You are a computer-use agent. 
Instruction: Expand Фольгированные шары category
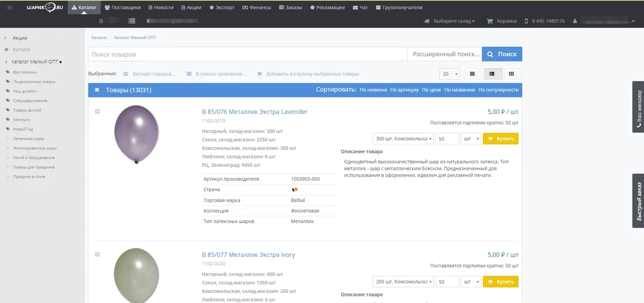(8, 148)
